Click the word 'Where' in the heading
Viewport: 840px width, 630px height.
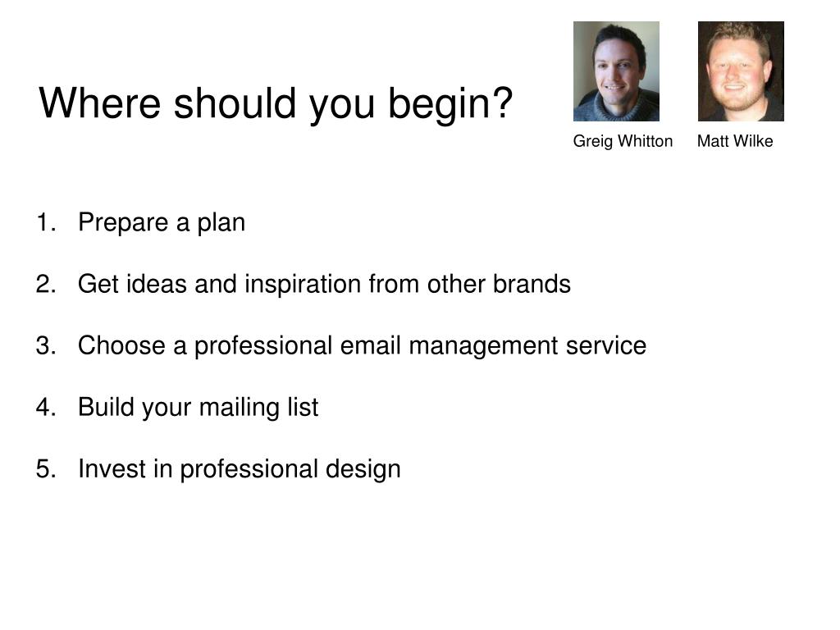click(99, 103)
